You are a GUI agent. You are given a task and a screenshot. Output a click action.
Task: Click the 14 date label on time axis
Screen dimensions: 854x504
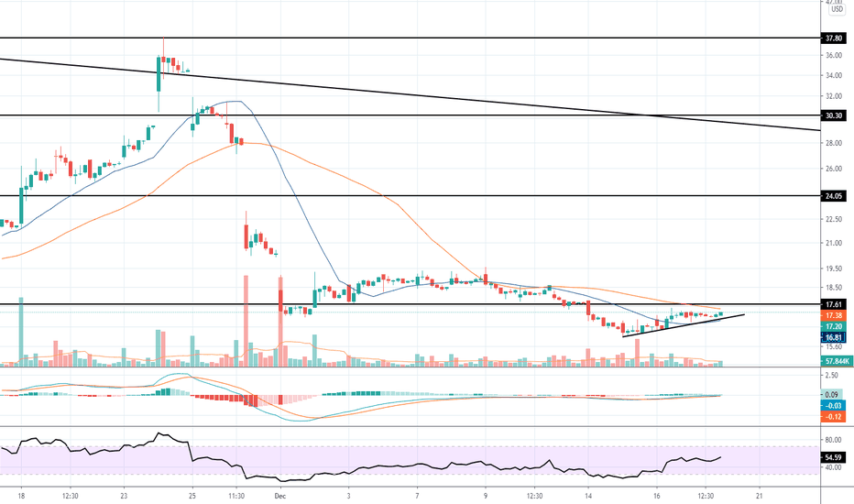(588, 496)
